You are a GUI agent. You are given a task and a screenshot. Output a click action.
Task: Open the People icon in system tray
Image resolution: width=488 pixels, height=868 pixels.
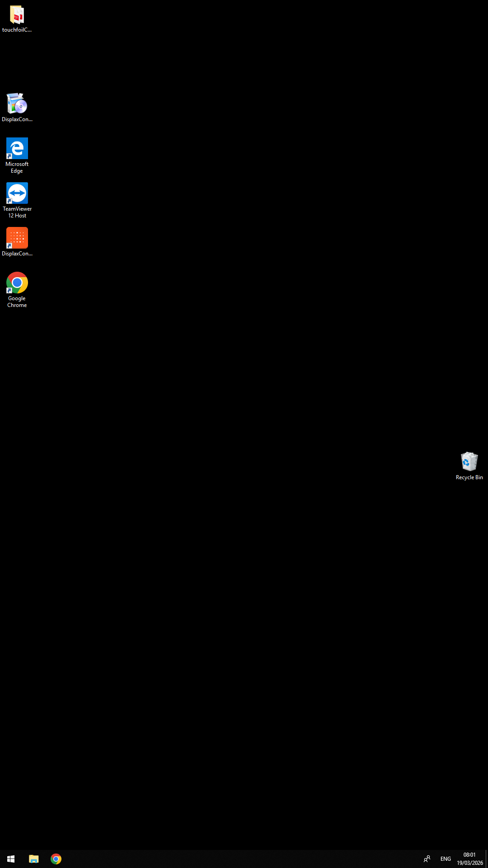click(x=427, y=859)
